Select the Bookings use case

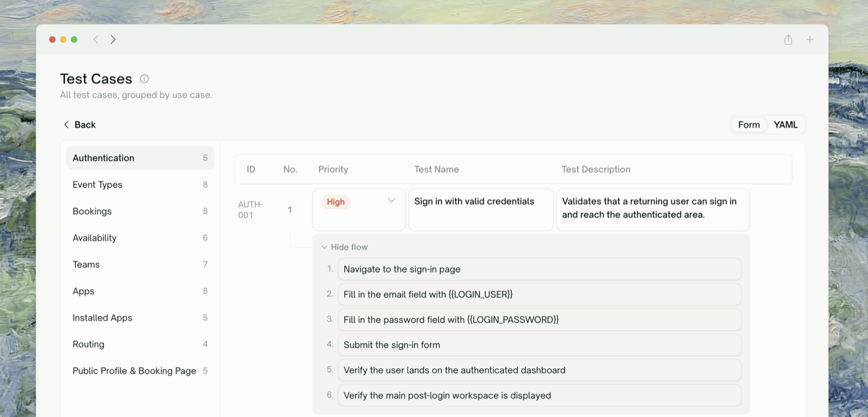tap(141, 211)
